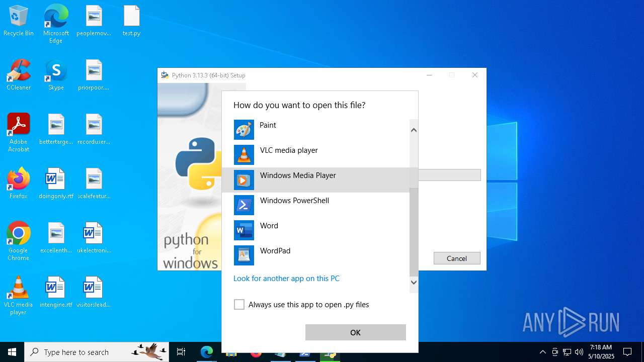Select Firefox desktop shortcut
The height and width of the screenshot is (362, 644).
(19, 184)
